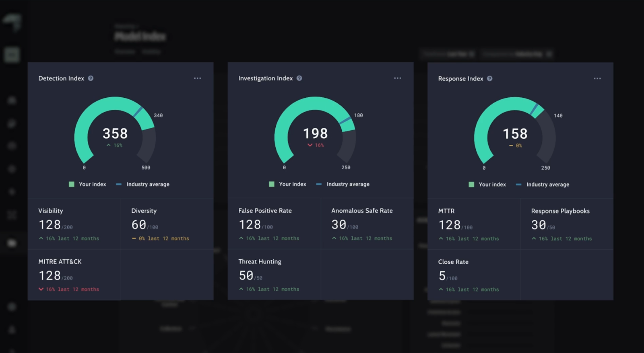Click the app logo in top-left corner
The height and width of the screenshot is (353, 644).
12,22
